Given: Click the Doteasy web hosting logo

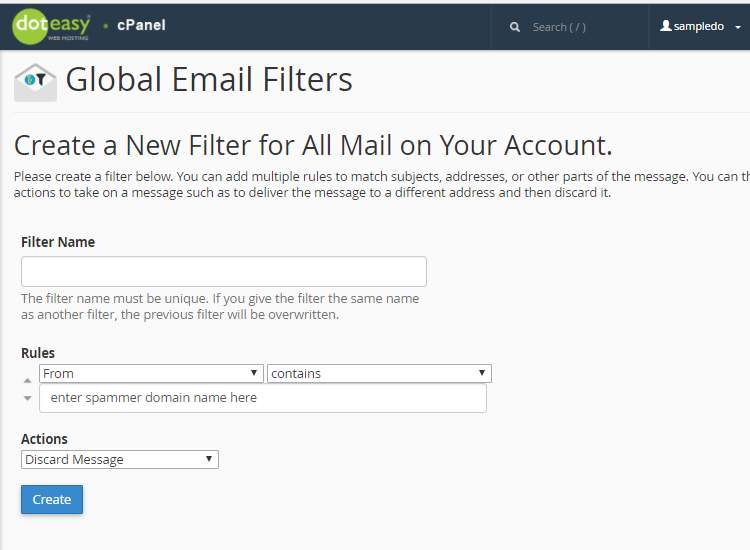Looking at the screenshot, I should pos(51,27).
